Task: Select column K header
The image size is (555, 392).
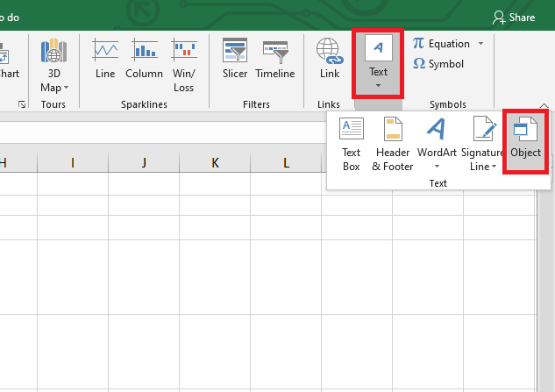Action: (x=215, y=163)
